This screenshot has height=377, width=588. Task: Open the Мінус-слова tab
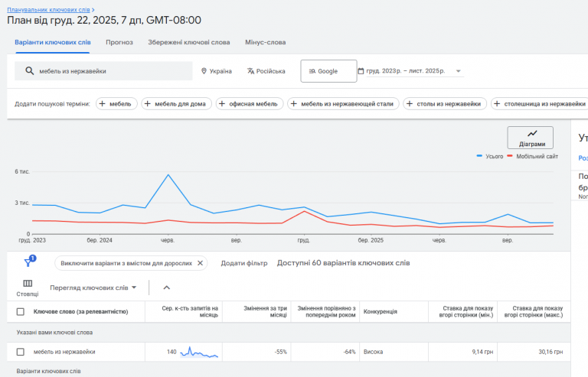(265, 42)
